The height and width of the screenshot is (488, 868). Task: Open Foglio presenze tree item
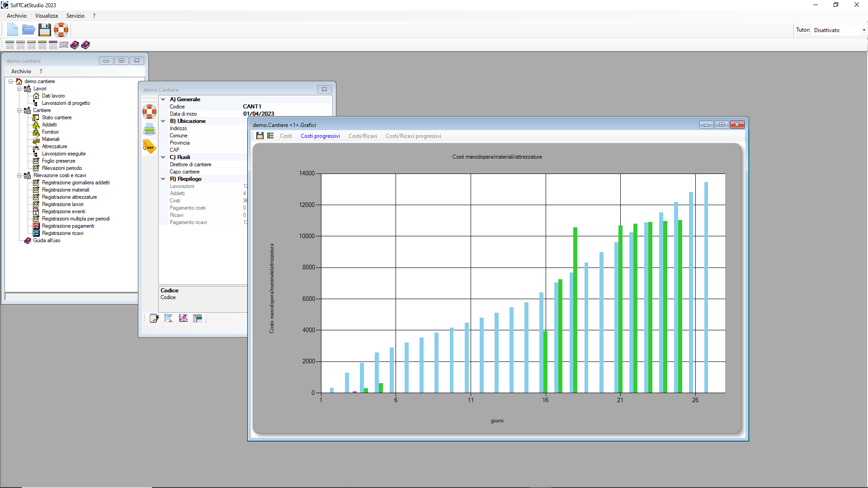59,161
